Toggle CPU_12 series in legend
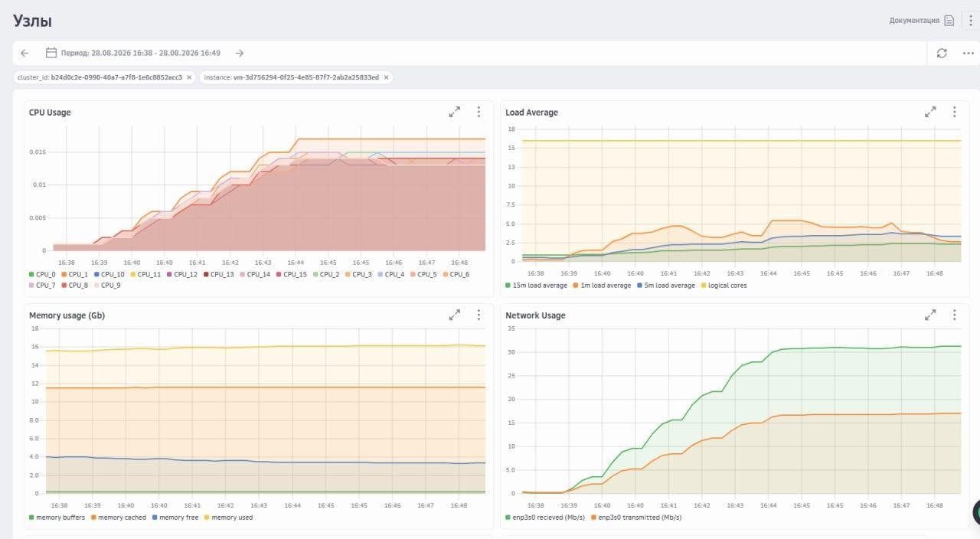The width and height of the screenshot is (980, 539). (x=182, y=274)
